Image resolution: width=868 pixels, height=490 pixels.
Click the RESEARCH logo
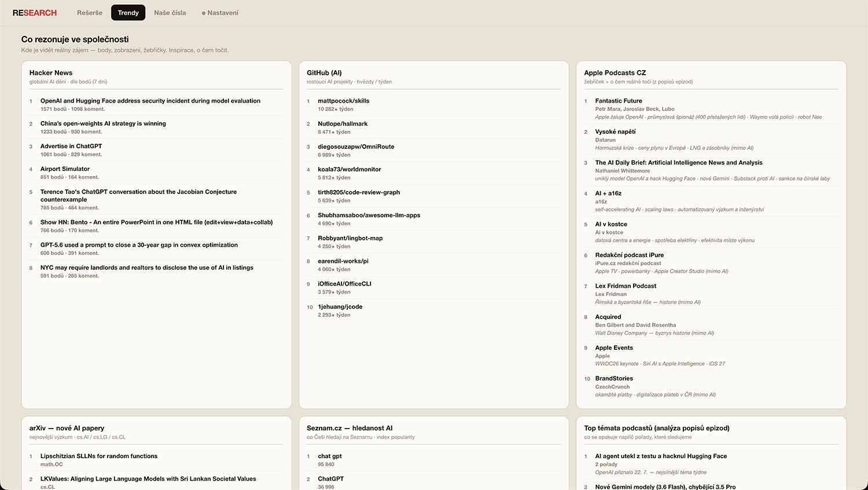click(35, 13)
